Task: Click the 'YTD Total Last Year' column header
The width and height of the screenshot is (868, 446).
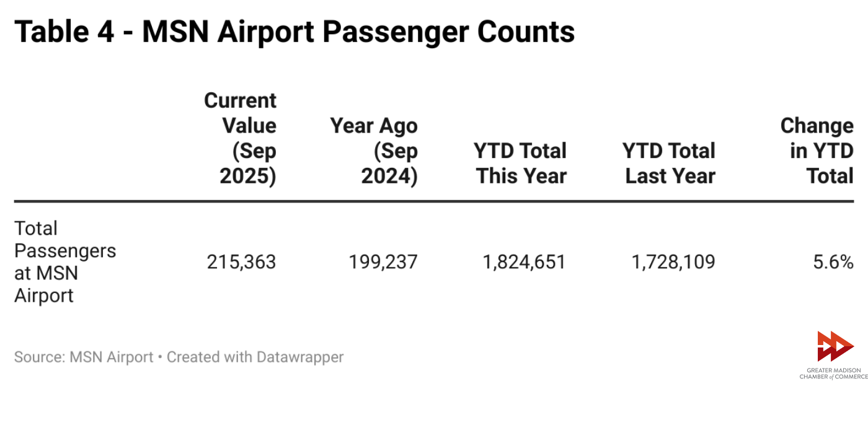Action: click(670, 163)
